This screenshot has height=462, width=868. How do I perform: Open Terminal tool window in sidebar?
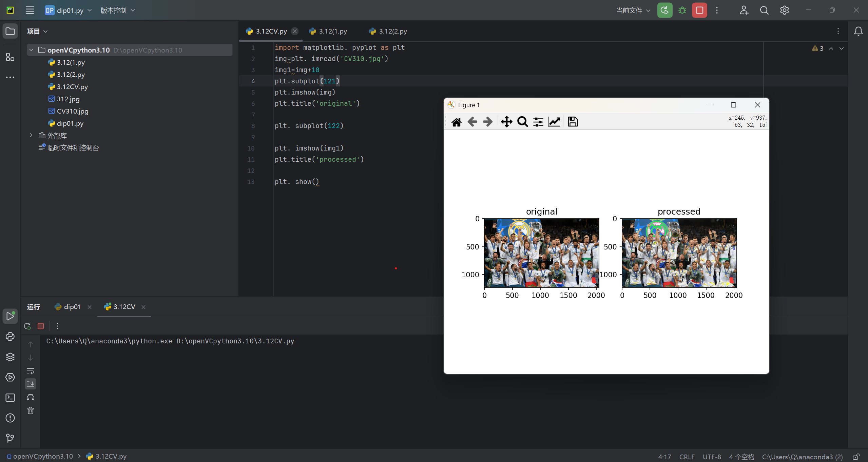[x=10, y=398]
